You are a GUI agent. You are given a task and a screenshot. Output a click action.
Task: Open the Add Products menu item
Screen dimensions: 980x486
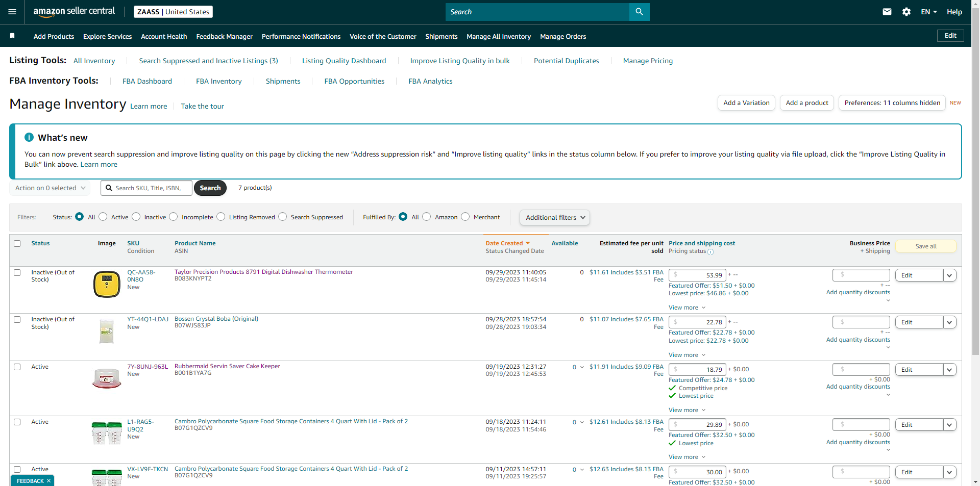(54, 36)
